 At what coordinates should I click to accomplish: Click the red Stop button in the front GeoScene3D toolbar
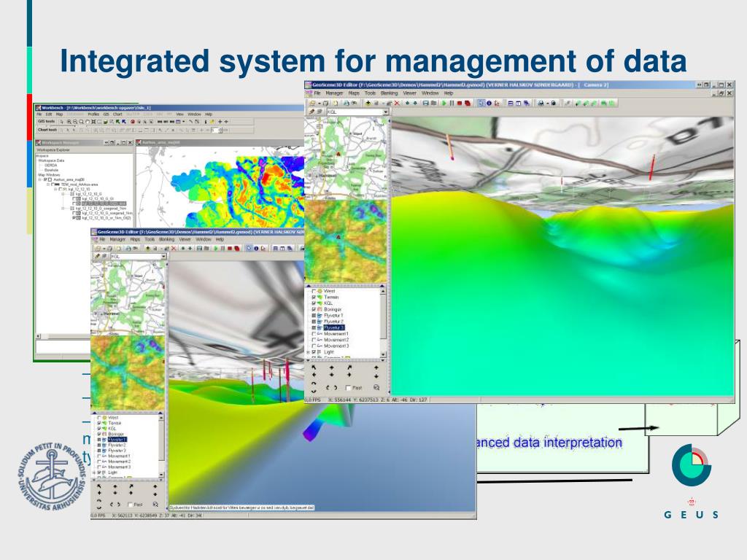(460, 103)
